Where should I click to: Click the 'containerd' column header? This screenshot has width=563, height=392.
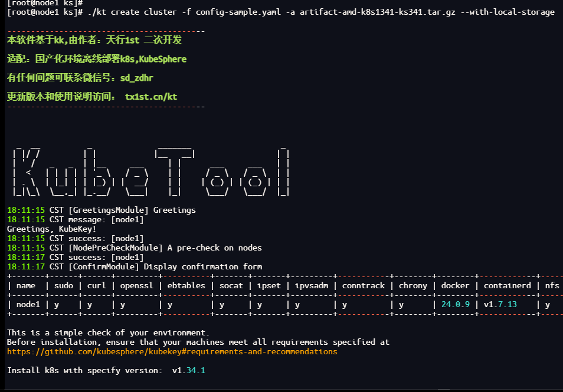pyautogui.click(x=508, y=285)
